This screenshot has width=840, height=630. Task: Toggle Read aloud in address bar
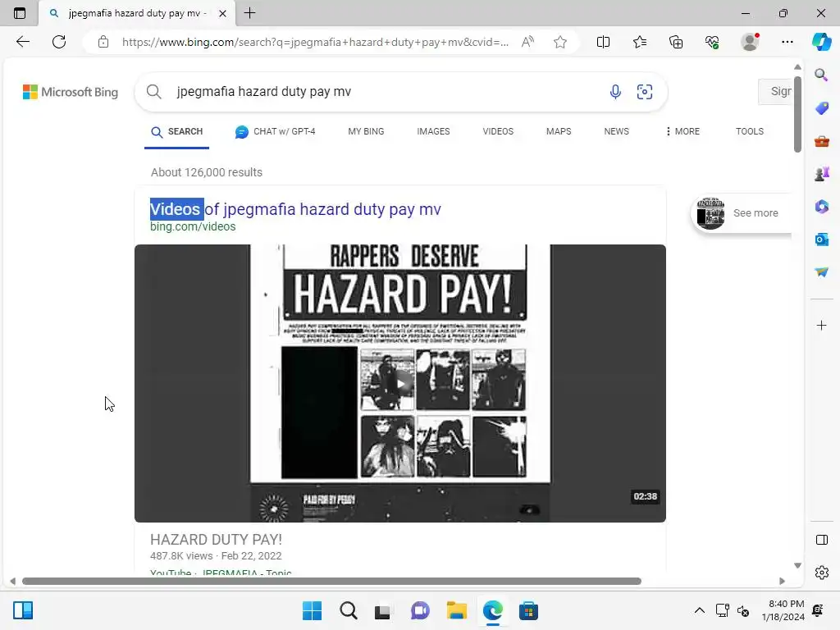(x=527, y=42)
